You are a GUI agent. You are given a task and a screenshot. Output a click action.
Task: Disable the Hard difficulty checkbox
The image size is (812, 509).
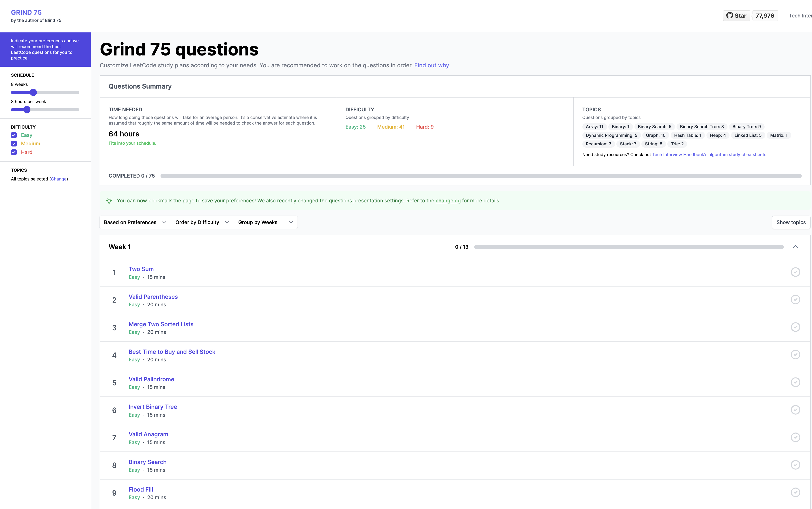(14, 152)
